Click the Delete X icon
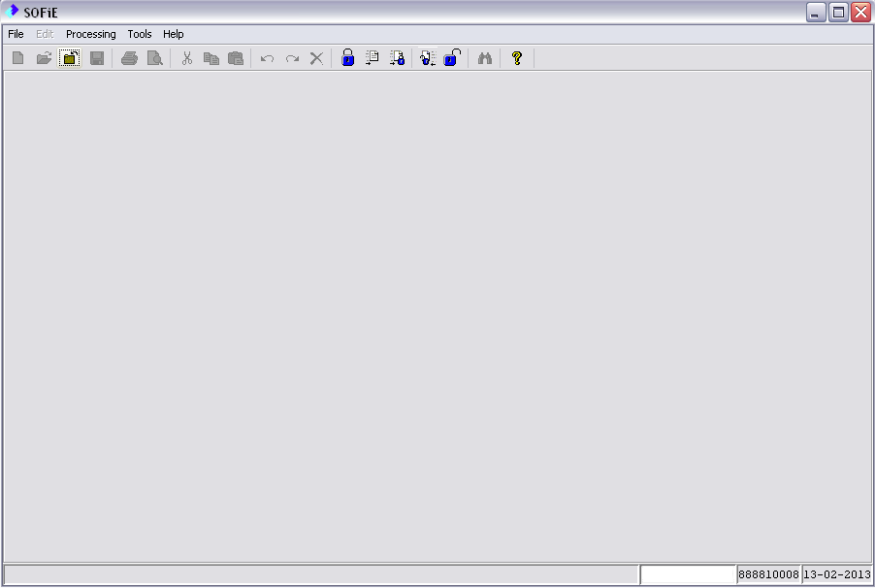Screen dimensions: 875x588 [x=316, y=58]
